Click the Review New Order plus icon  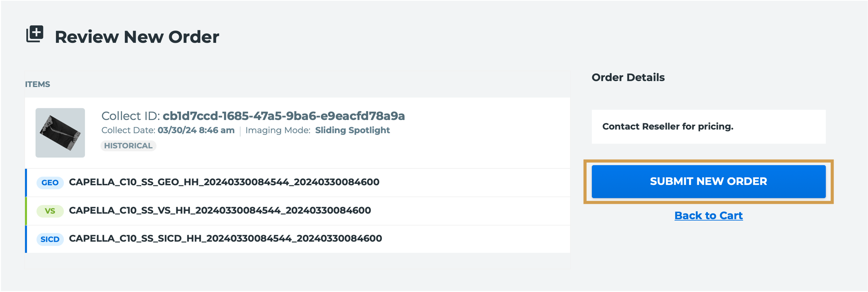point(35,34)
